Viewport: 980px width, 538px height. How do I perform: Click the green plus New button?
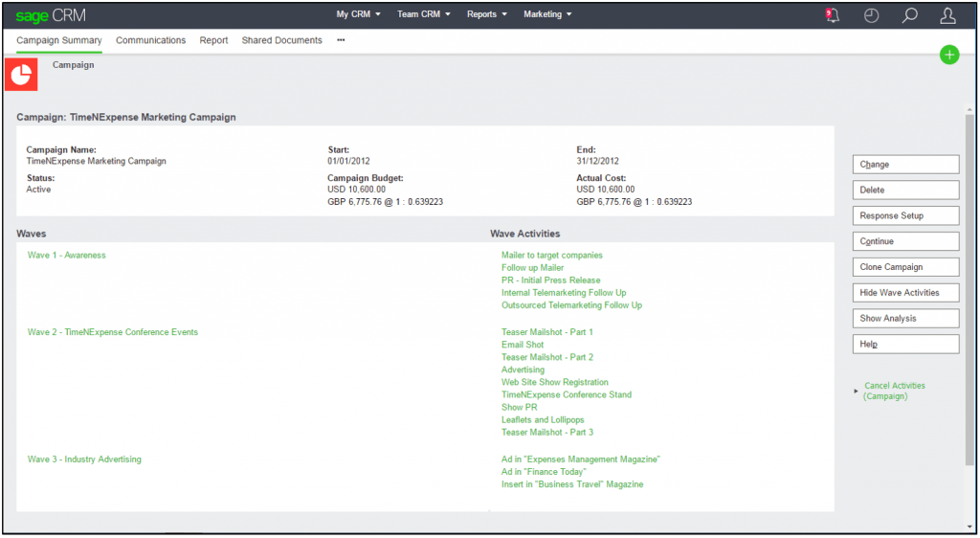click(949, 55)
